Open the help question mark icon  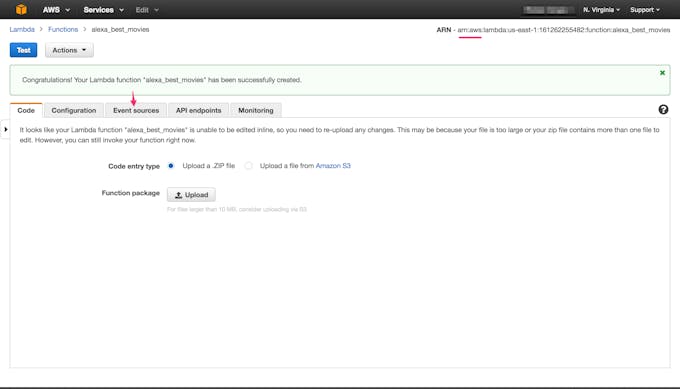663,110
